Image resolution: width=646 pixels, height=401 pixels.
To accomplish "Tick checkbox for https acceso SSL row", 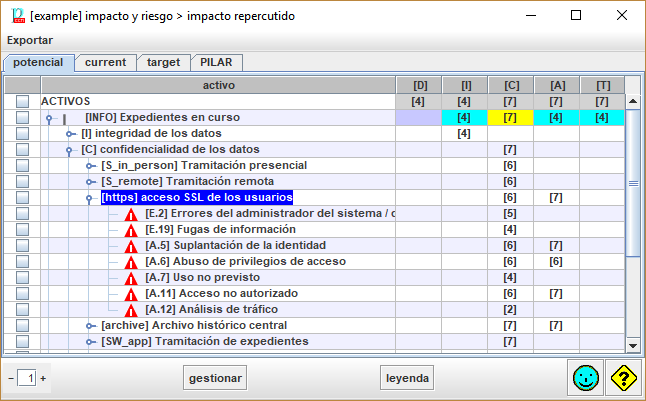I will coord(22,198).
